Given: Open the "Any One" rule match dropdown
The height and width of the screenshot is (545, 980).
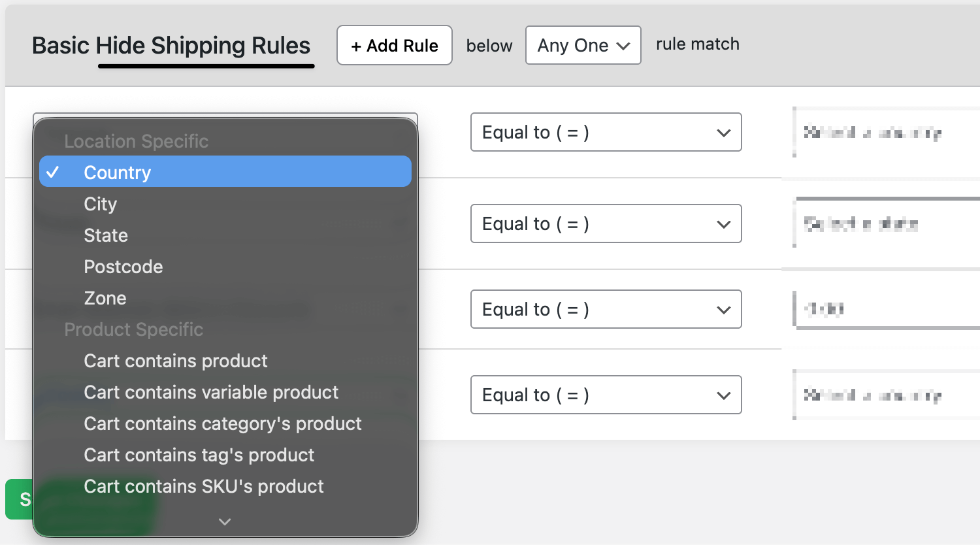Looking at the screenshot, I should click(583, 45).
